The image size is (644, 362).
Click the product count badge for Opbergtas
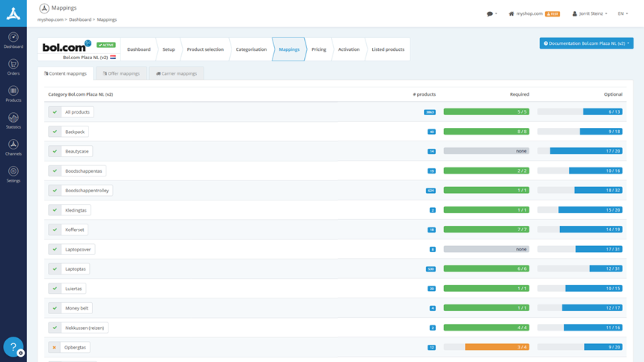[x=431, y=348]
